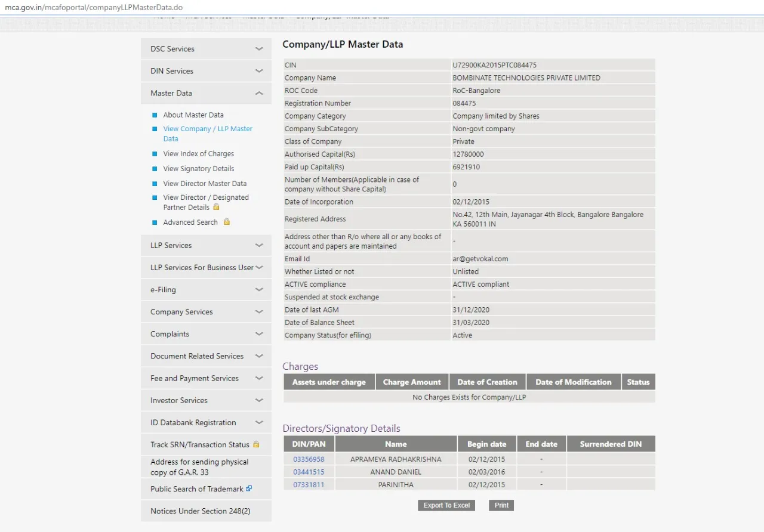Open Advanced Search link
Image resolution: width=764 pixels, height=532 pixels.
[190, 222]
